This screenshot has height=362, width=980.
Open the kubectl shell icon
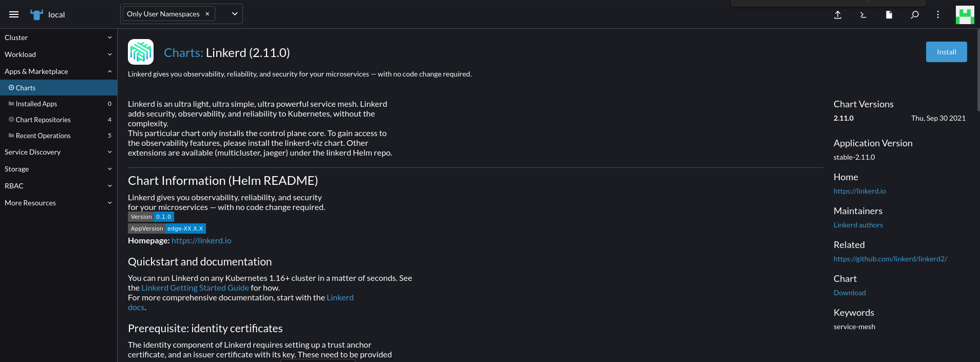[x=863, y=15]
